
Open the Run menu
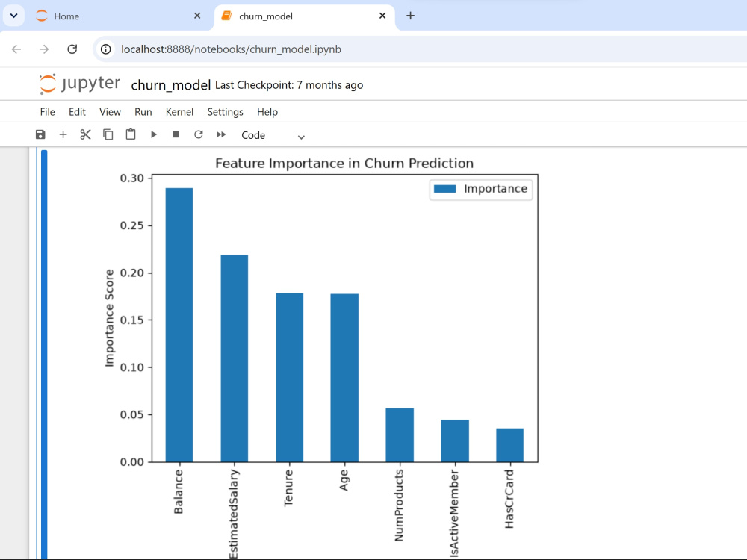(143, 112)
